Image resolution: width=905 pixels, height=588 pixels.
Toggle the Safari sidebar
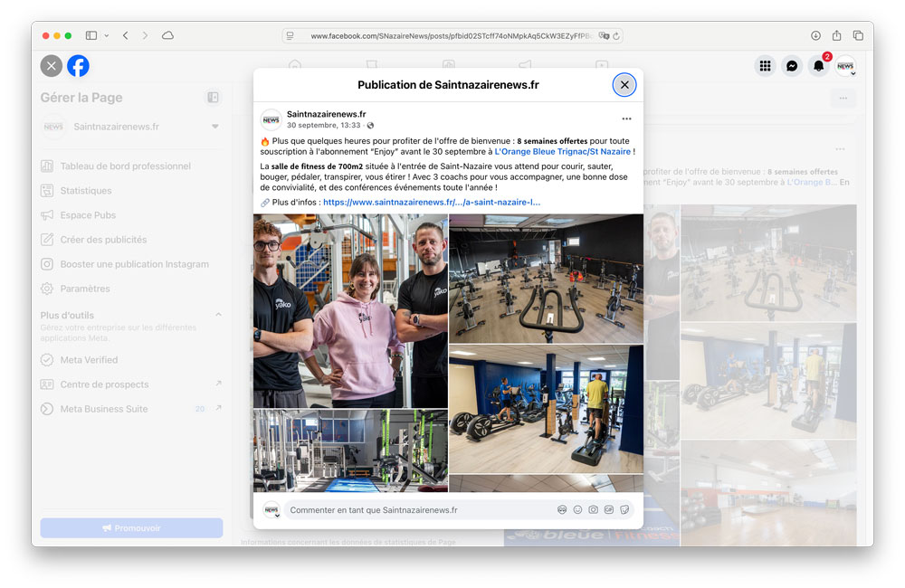[x=91, y=35]
